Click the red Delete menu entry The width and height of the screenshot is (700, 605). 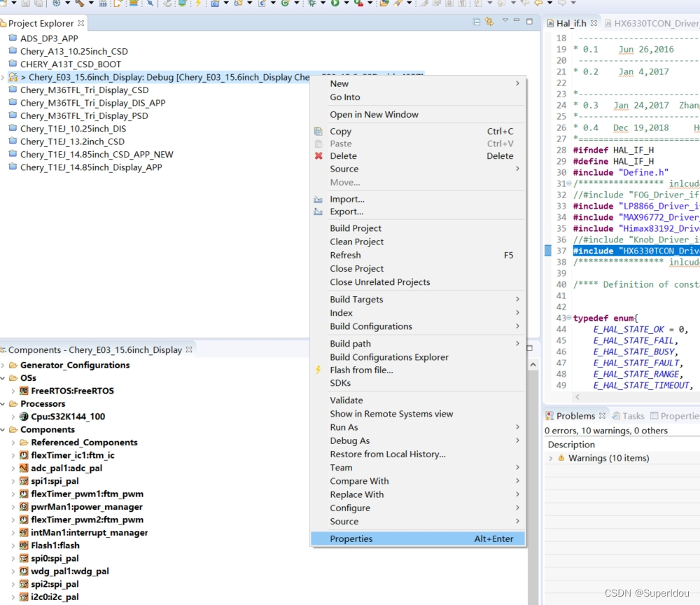[418, 156]
